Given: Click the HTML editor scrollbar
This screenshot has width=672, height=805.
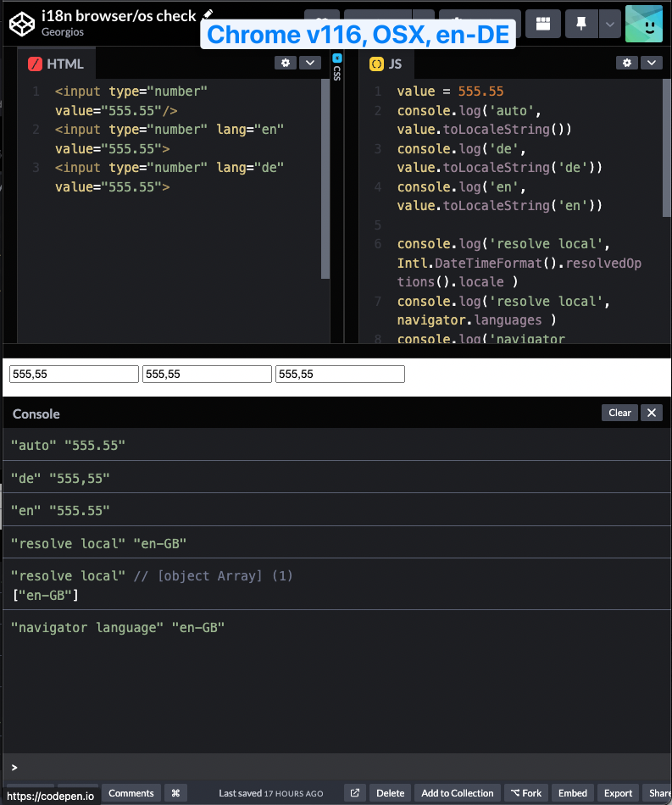Looking at the screenshot, I should pos(325,179).
